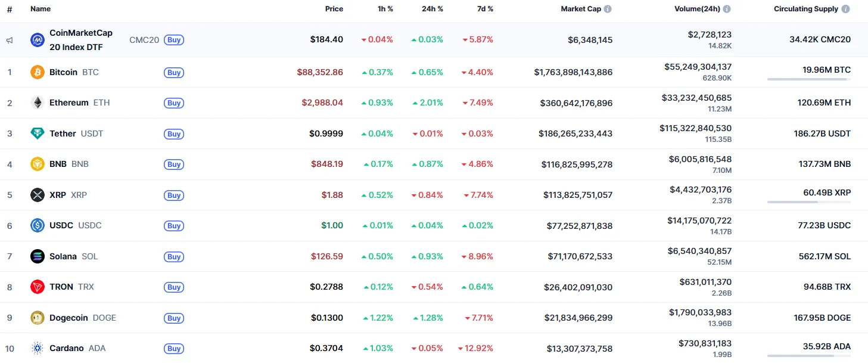Screen dimensions: 868x363
Task: Click the Dogecoin logo icon
Action: pyautogui.click(x=38, y=318)
